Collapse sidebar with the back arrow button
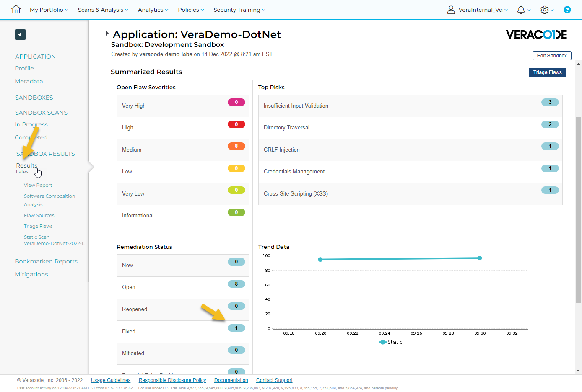The image size is (582, 392). pyautogui.click(x=20, y=34)
